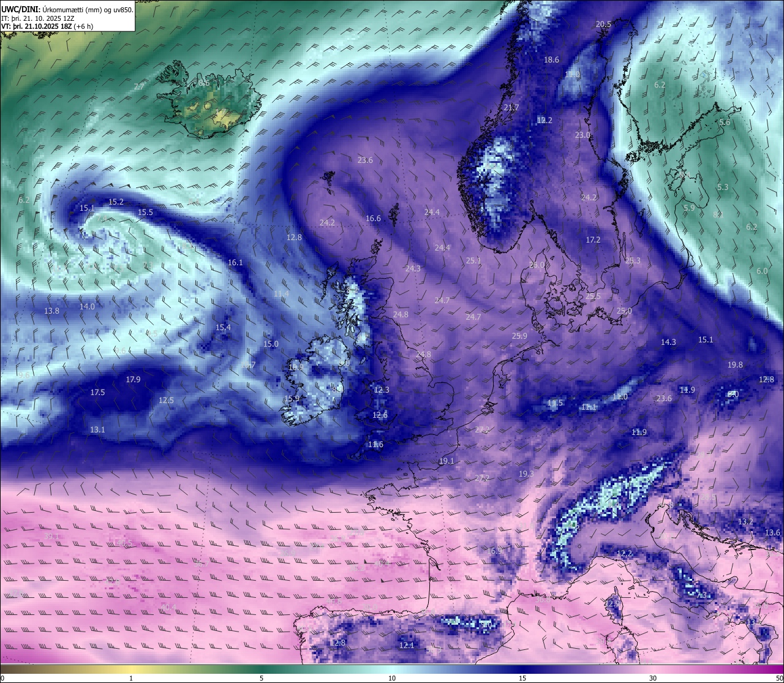This screenshot has width=784, height=683.
Task: Click the map value 15.4
Action: click(223, 328)
